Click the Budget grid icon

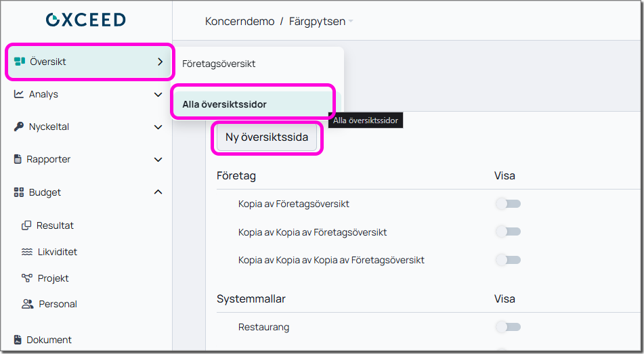pyautogui.click(x=19, y=192)
